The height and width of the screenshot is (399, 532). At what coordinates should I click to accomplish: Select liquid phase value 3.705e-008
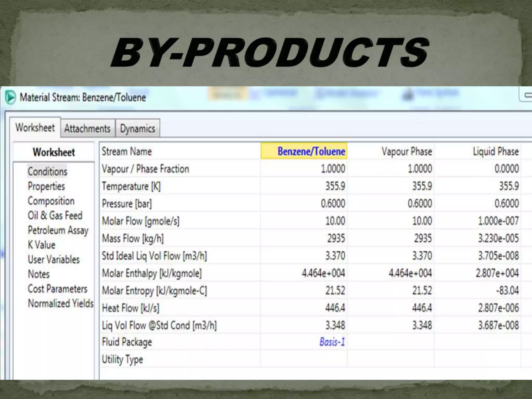point(498,256)
